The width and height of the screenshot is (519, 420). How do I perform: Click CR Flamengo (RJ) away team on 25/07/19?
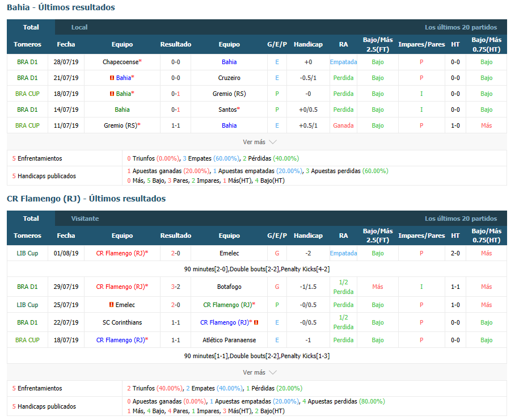click(x=227, y=305)
